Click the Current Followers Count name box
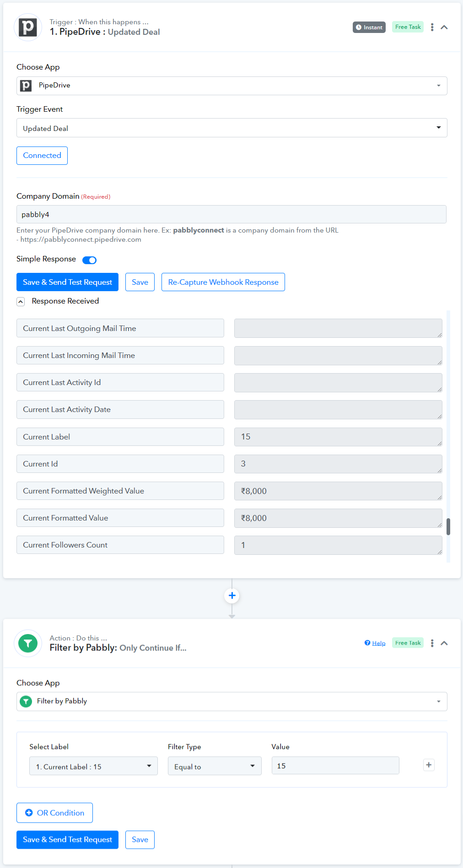463x868 pixels. click(x=120, y=545)
